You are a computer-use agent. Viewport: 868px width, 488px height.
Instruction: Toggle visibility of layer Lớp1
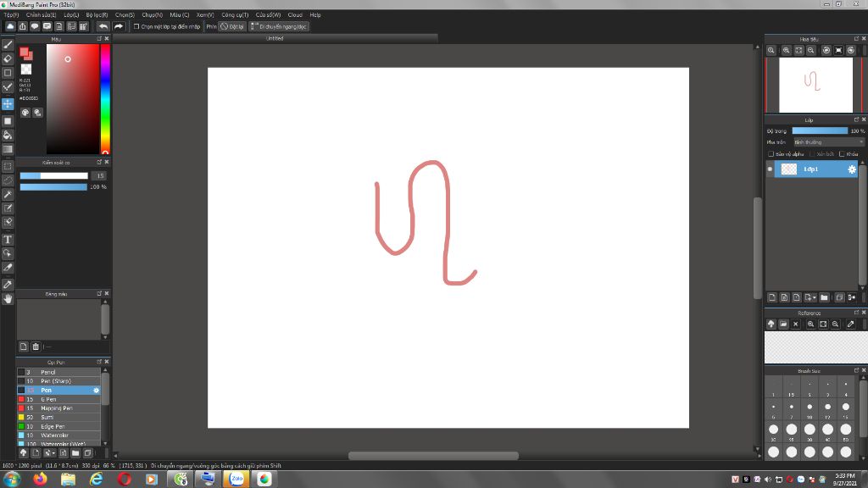[x=770, y=169]
